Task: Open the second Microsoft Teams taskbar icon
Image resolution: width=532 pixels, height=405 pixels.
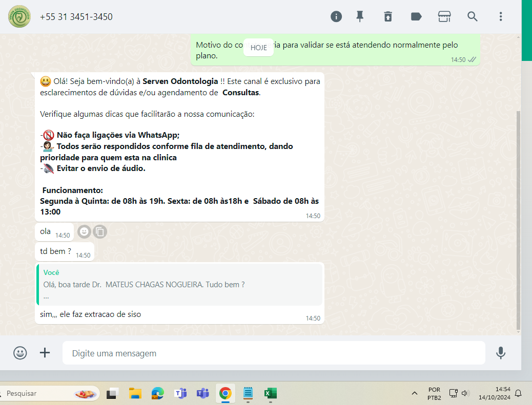Action: [x=202, y=393]
